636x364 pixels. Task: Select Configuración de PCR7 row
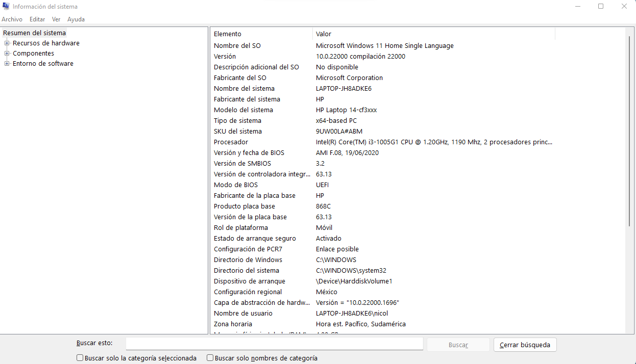click(x=383, y=249)
